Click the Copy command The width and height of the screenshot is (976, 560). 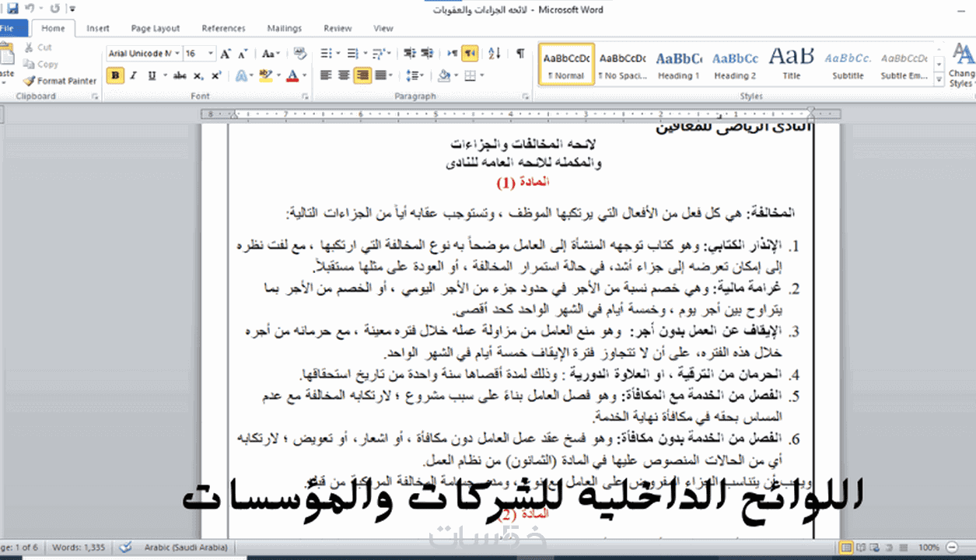pos(40,65)
